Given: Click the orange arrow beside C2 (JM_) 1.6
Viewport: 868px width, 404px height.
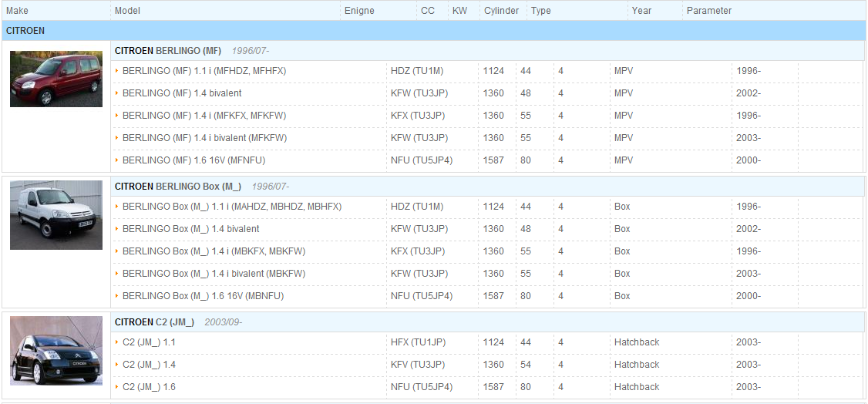Looking at the screenshot, I should tap(117, 387).
